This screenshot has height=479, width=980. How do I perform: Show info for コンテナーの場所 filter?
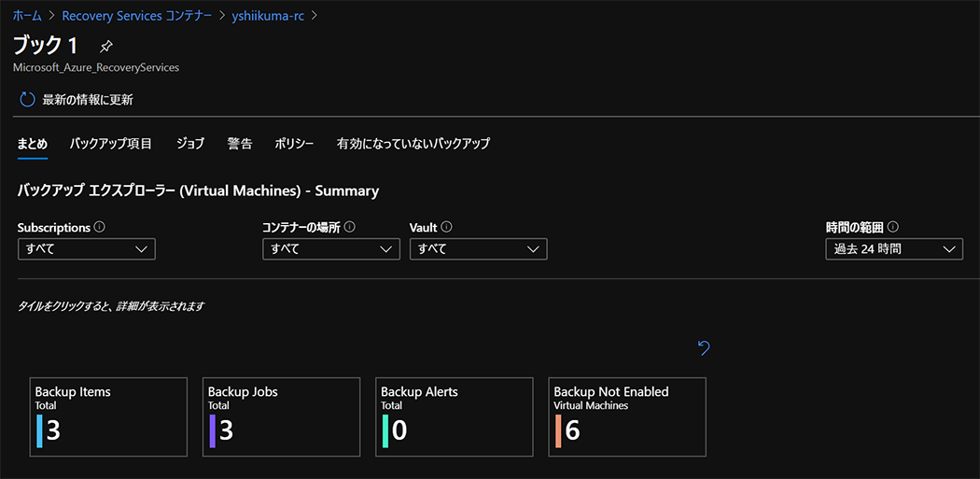pyautogui.click(x=350, y=226)
